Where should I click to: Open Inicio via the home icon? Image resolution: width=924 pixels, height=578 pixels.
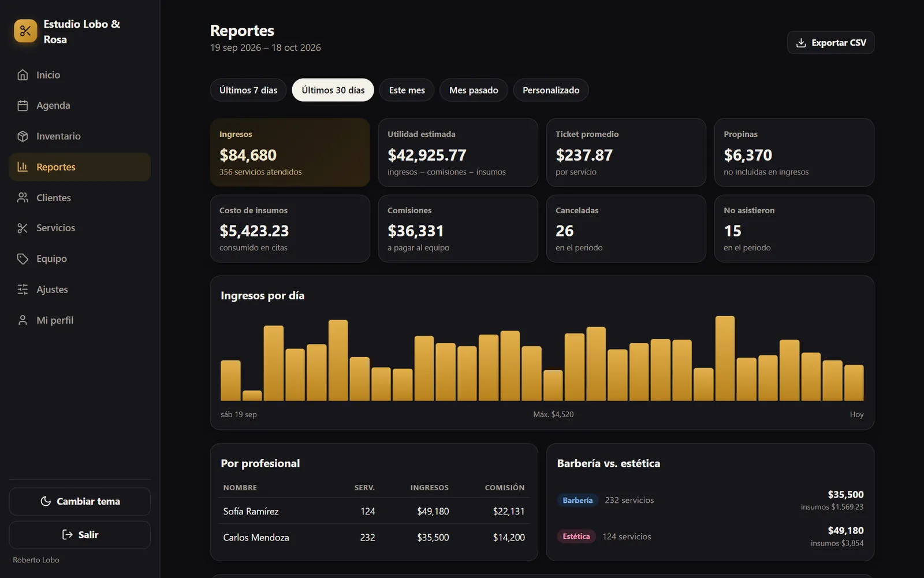pos(23,75)
